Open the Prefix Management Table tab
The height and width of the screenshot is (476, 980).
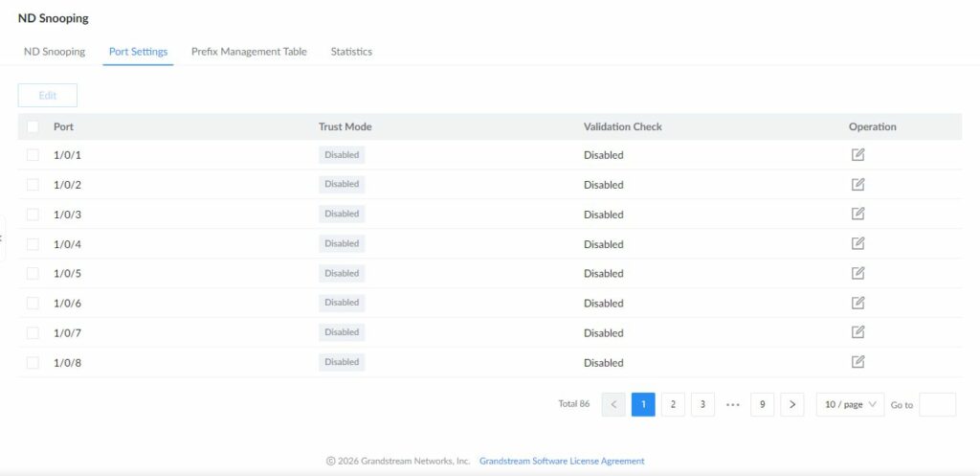249,52
